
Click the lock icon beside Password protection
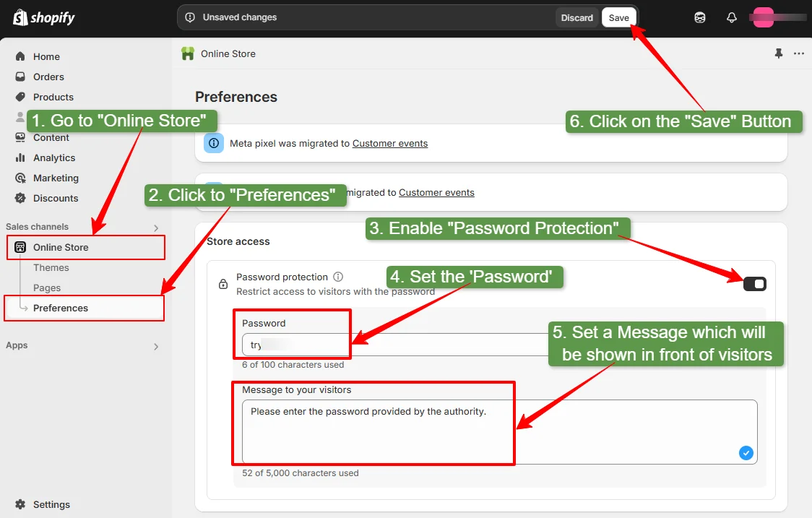pos(223,284)
